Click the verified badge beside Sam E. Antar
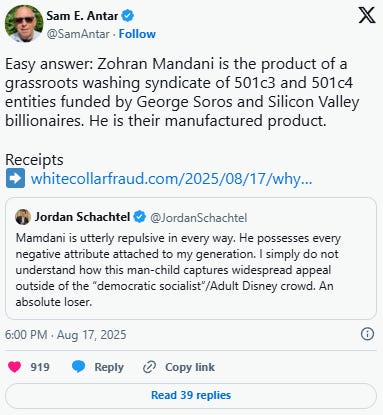The image size is (383, 415). coord(128,15)
